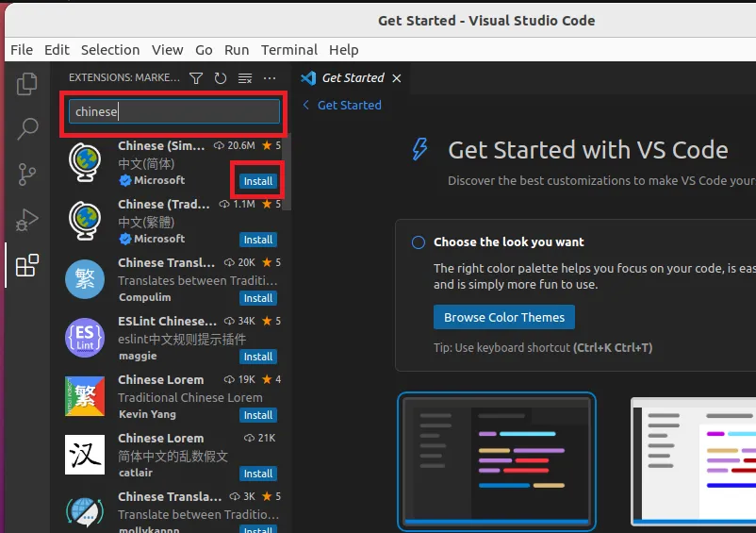The image size is (756, 533).
Task: Click the Chinese (Traditional) globe icon
Action: click(x=85, y=221)
